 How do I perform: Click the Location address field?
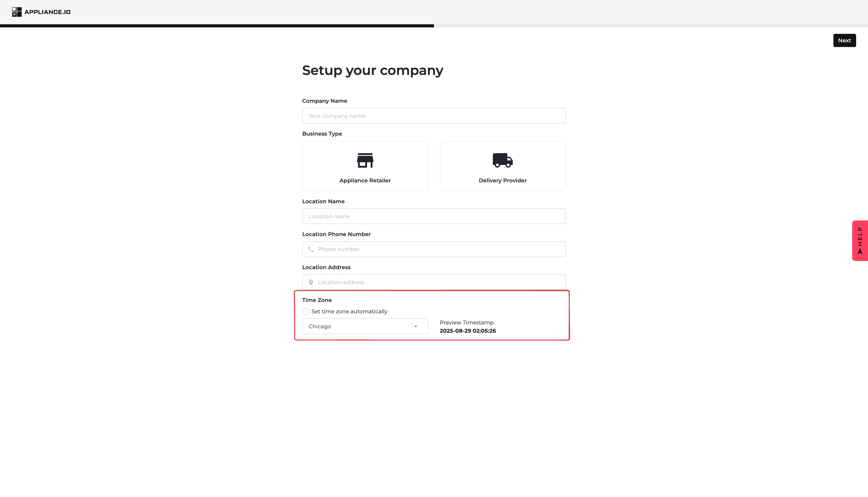coord(439,282)
